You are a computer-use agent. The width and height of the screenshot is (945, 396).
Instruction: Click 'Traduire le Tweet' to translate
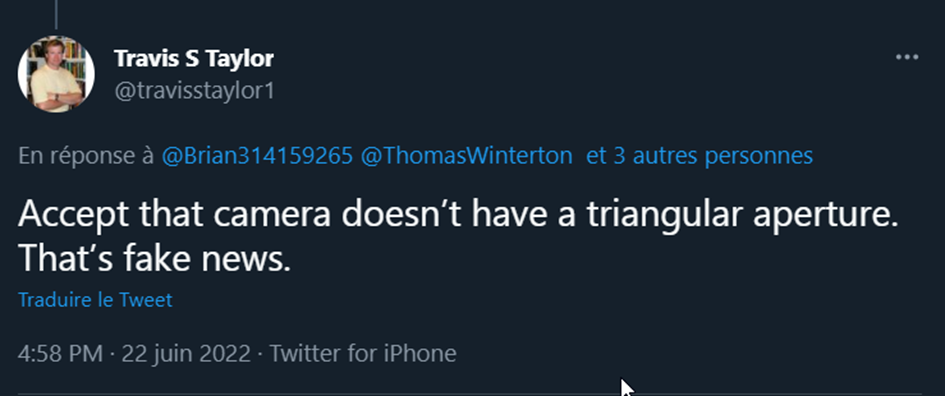click(95, 300)
